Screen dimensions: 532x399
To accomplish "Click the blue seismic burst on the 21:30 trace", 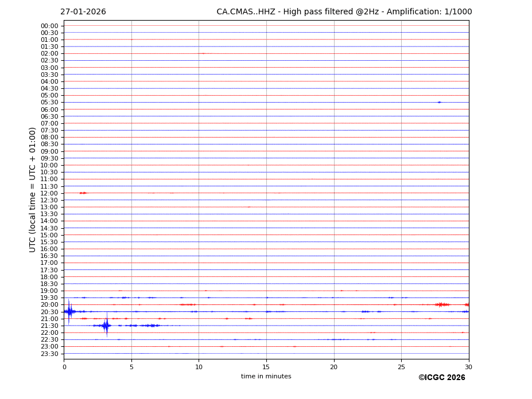I will [106, 326].
